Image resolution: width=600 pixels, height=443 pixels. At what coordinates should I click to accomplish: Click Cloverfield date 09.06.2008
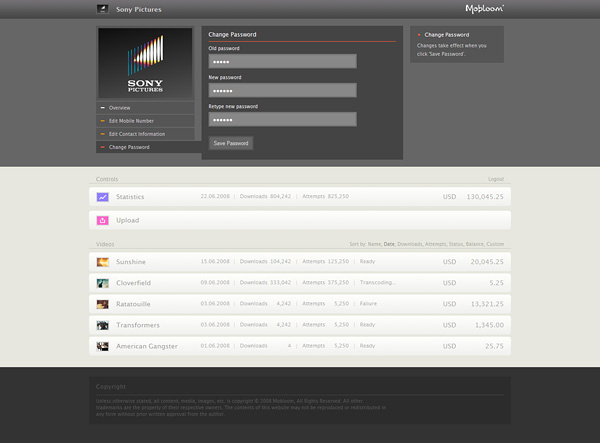tap(215, 283)
